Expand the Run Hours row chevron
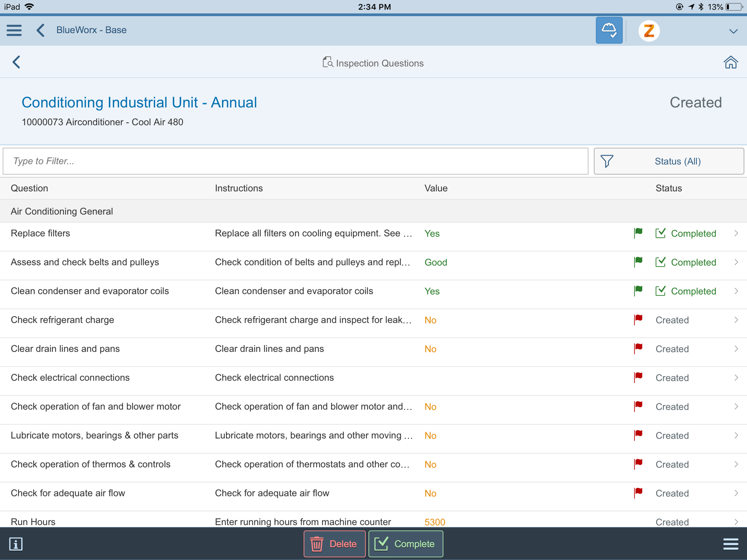This screenshot has width=747, height=560. tap(736, 521)
